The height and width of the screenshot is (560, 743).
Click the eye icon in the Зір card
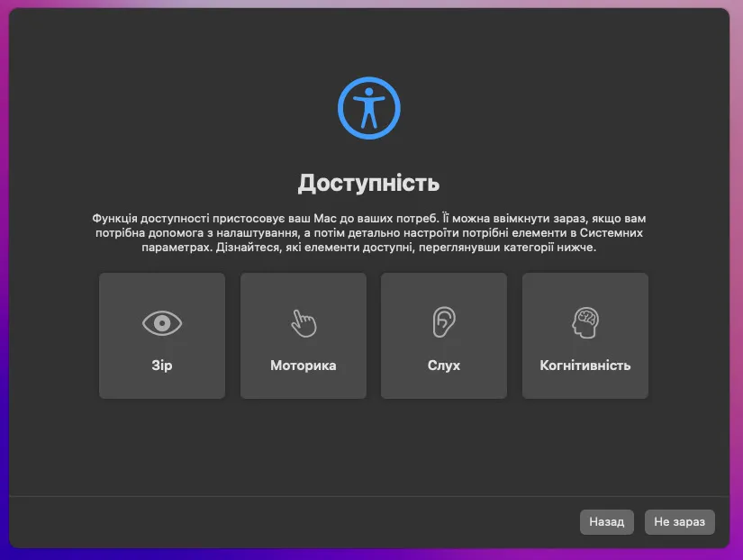pyautogui.click(x=162, y=323)
